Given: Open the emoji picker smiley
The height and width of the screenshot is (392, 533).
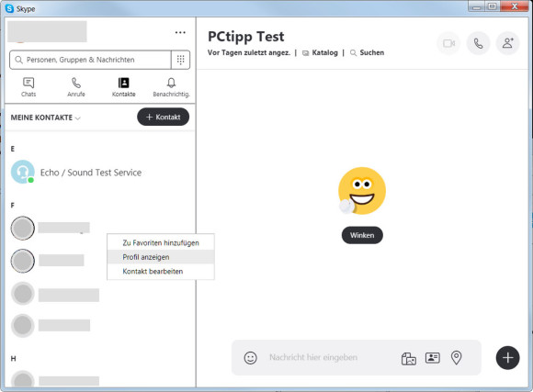Looking at the screenshot, I should pyautogui.click(x=251, y=358).
